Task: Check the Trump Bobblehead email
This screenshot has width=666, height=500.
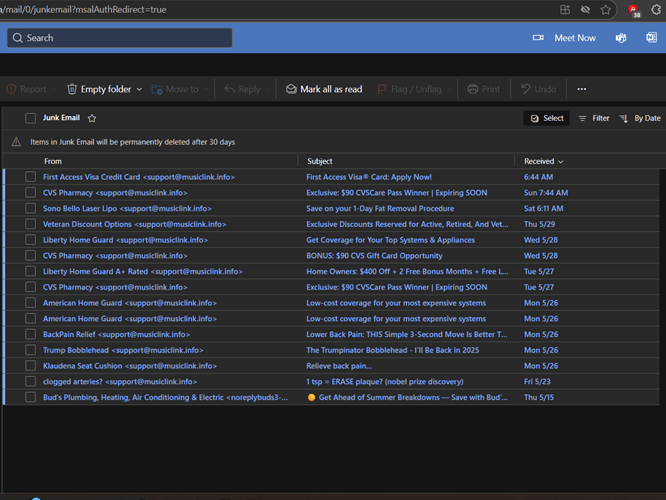Action: pos(30,350)
